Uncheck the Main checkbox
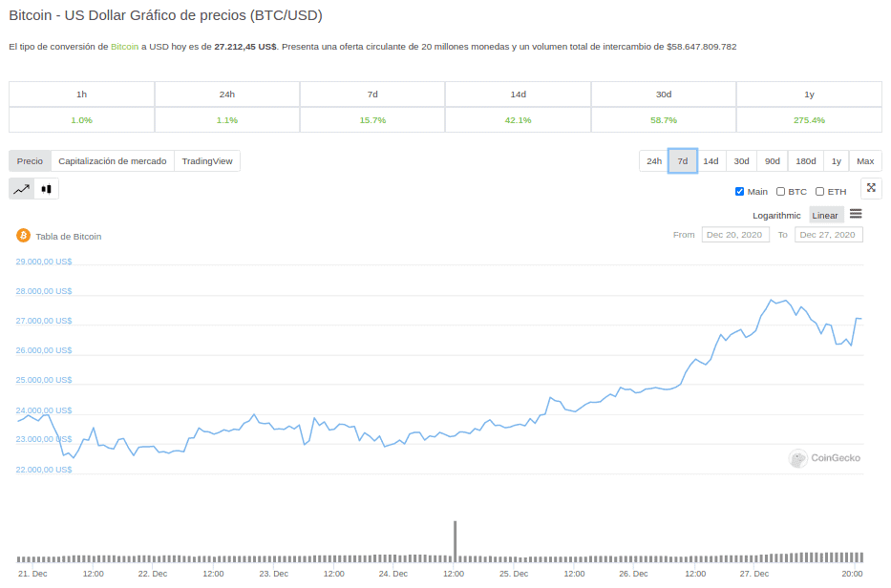Viewport: 891px width, 588px height. [739, 192]
